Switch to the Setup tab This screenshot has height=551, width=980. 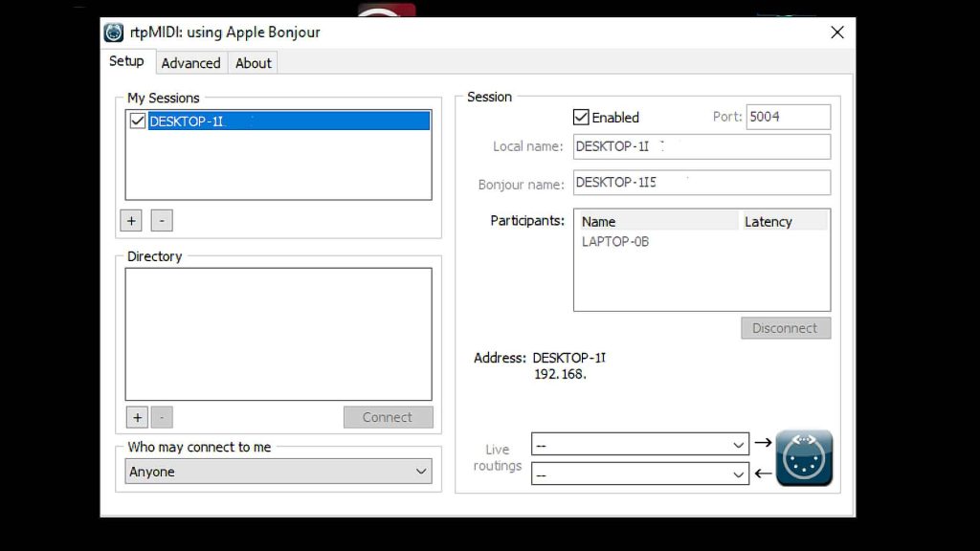(126, 61)
